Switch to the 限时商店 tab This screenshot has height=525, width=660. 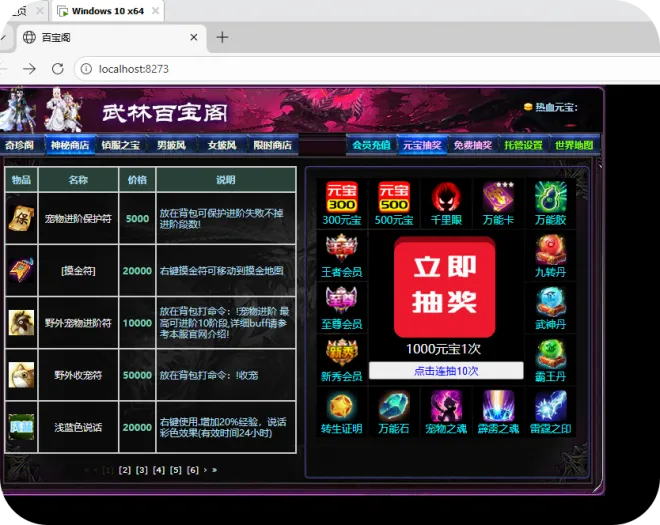point(273,145)
